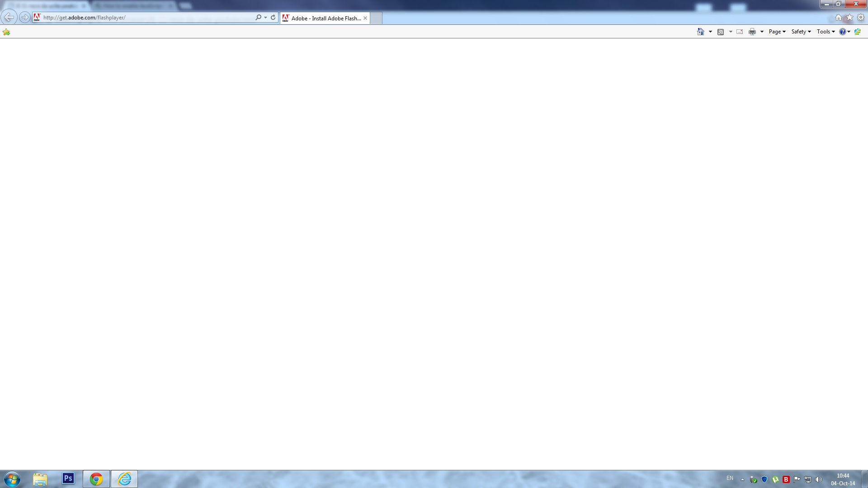Click the printer icon
This screenshot has height=488, width=868.
tap(752, 32)
